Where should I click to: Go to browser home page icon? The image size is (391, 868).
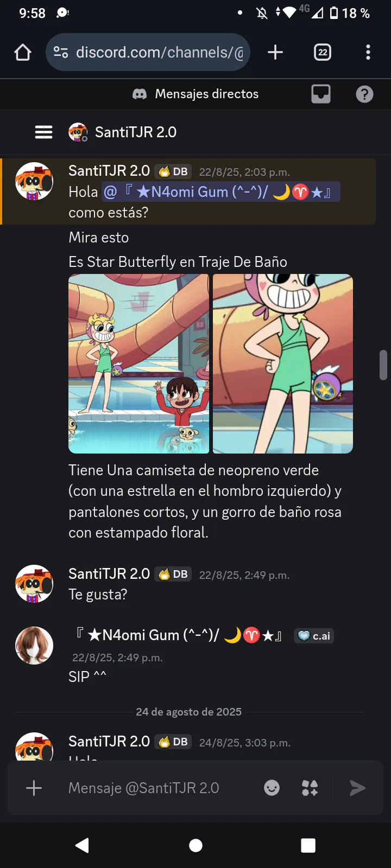tap(23, 52)
